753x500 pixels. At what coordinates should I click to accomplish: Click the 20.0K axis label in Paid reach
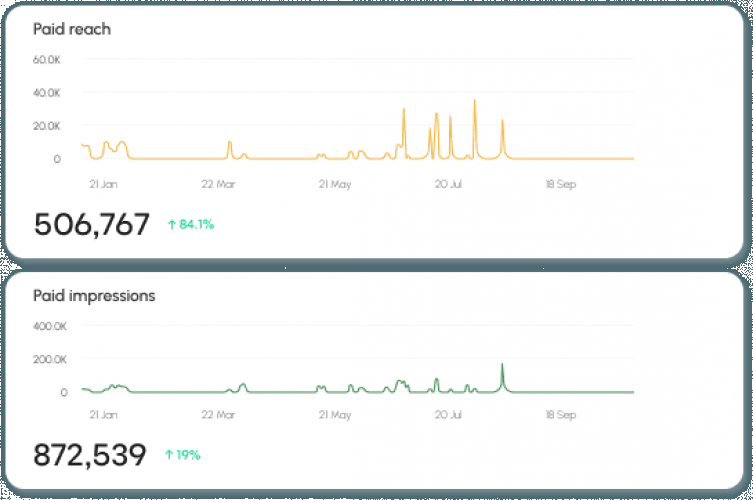pos(47,126)
